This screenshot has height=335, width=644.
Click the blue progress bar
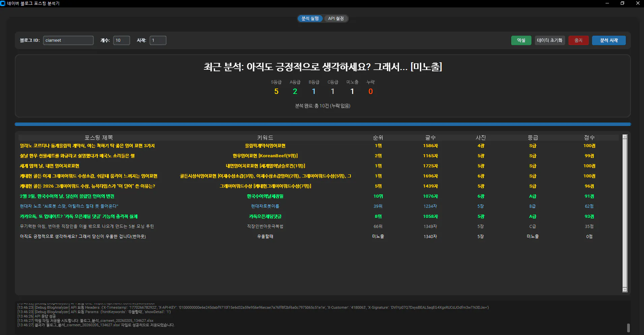pos(322,124)
